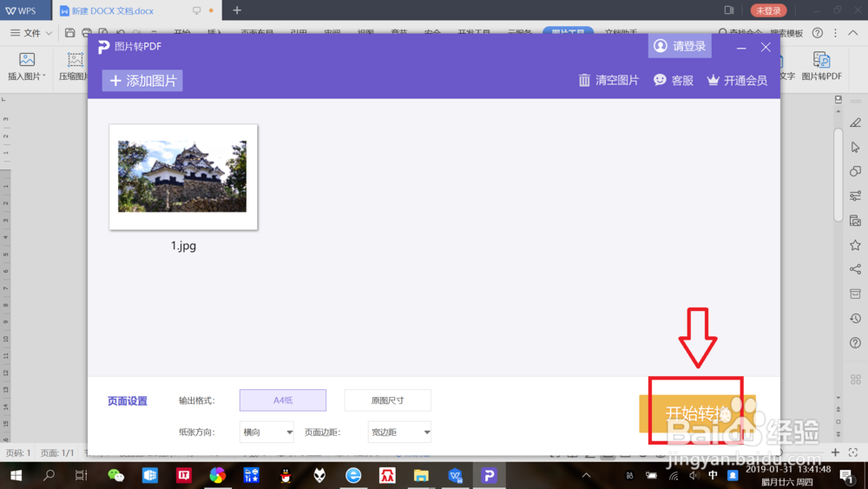
Task: Show hidden tray icons chevron
Action: click(x=586, y=475)
